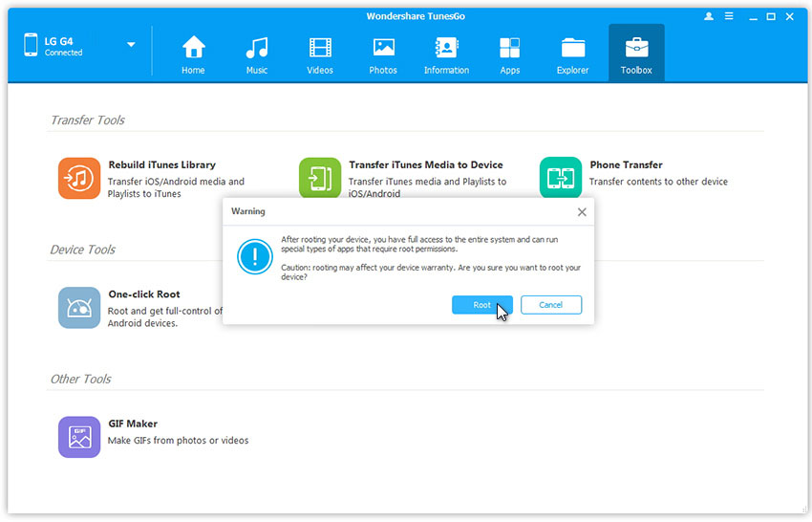Open the Videos tab
This screenshot has width=812, height=522.
click(x=320, y=54)
